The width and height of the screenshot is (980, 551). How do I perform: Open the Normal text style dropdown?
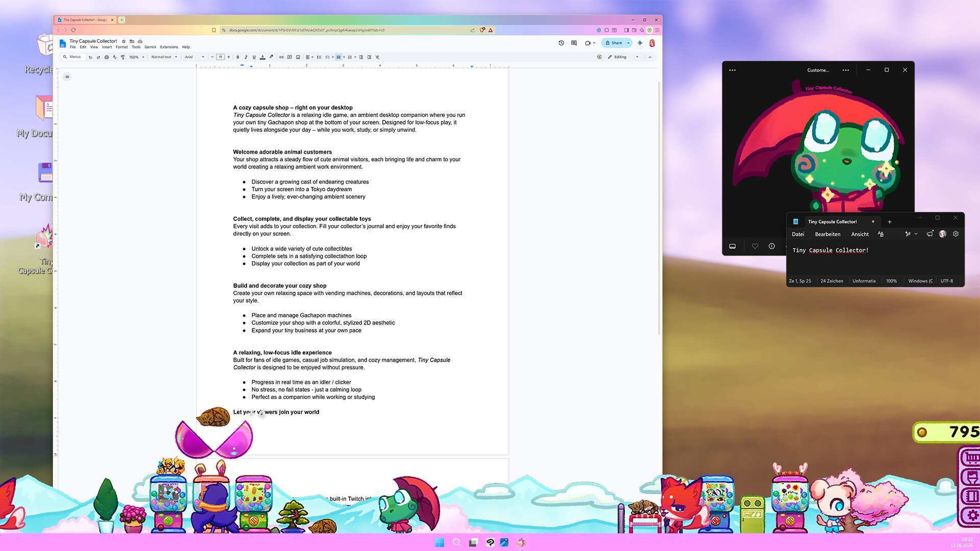tap(164, 57)
